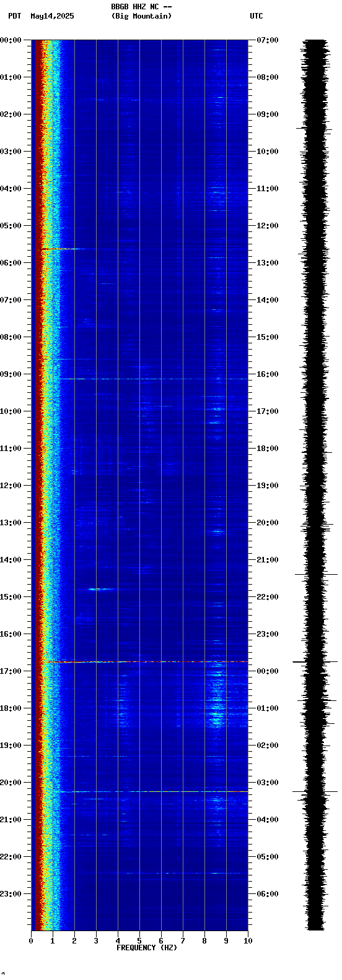Viewport: 342px width, 980px height.
Task: Click the 09:00 label on UTC axis
Action: coord(268,114)
